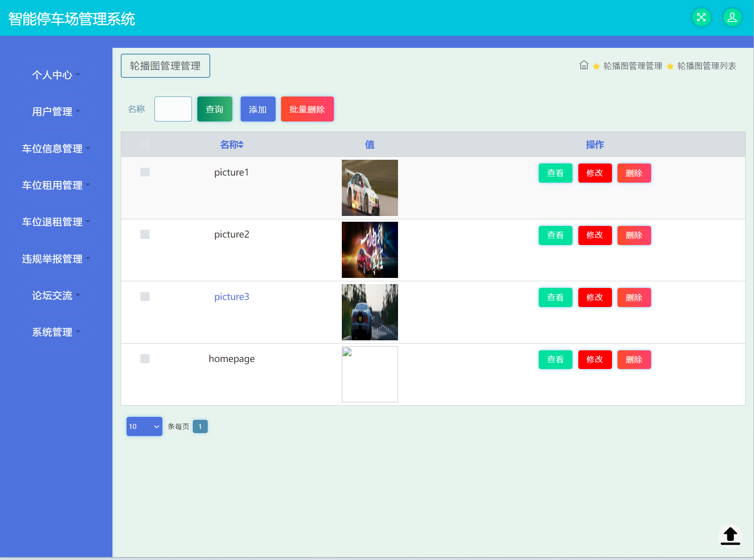Click the 批量删除 batch delete button

(307, 109)
